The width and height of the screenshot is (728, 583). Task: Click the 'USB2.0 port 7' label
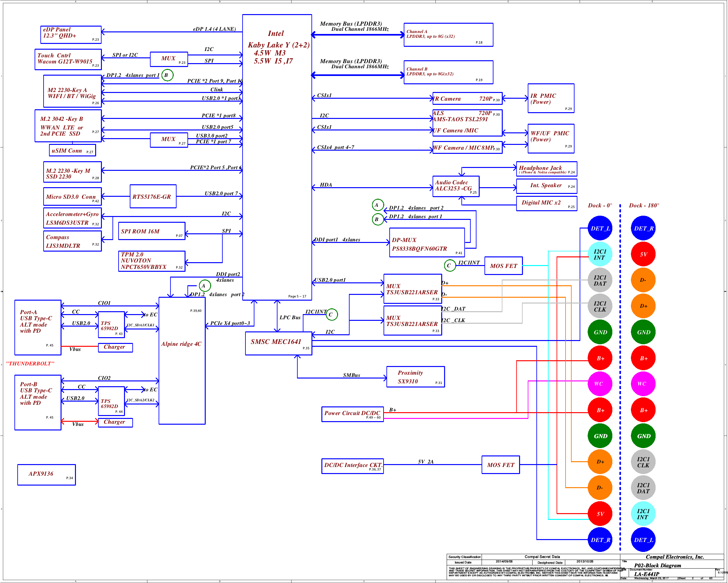pyautogui.click(x=221, y=193)
